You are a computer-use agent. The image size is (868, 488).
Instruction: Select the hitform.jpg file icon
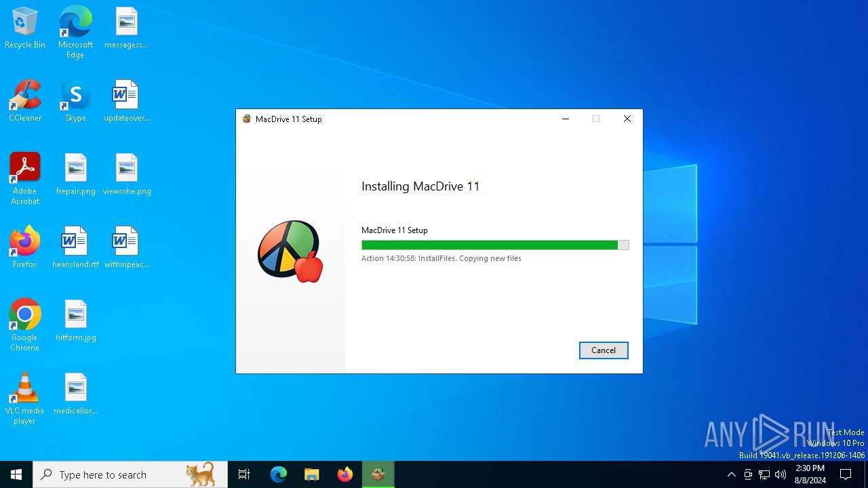click(x=75, y=321)
